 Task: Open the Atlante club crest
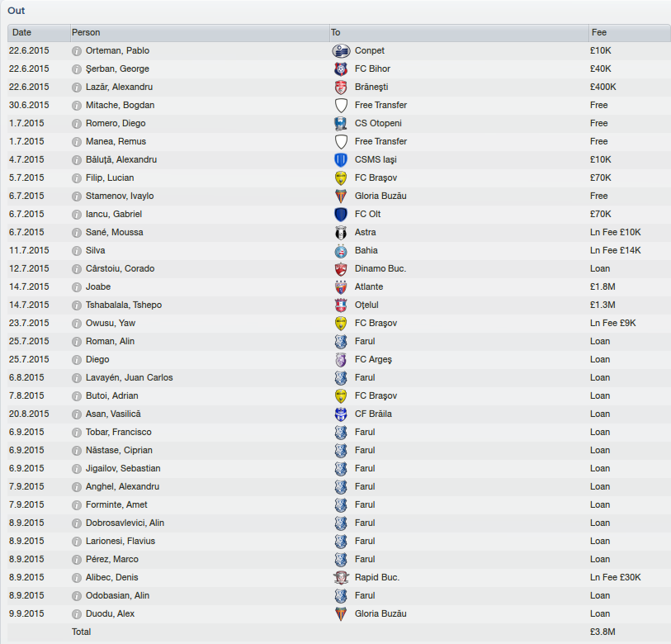(x=341, y=286)
